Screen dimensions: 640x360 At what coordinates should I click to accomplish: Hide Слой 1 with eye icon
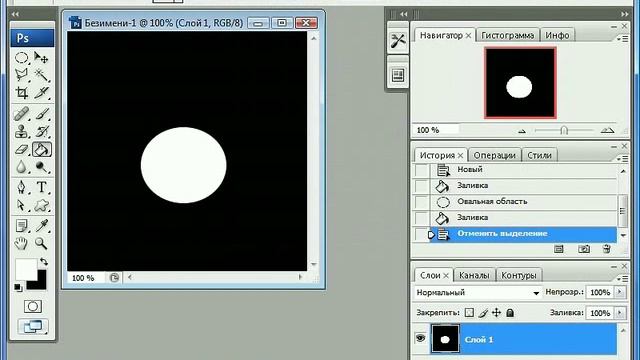click(x=420, y=338)
